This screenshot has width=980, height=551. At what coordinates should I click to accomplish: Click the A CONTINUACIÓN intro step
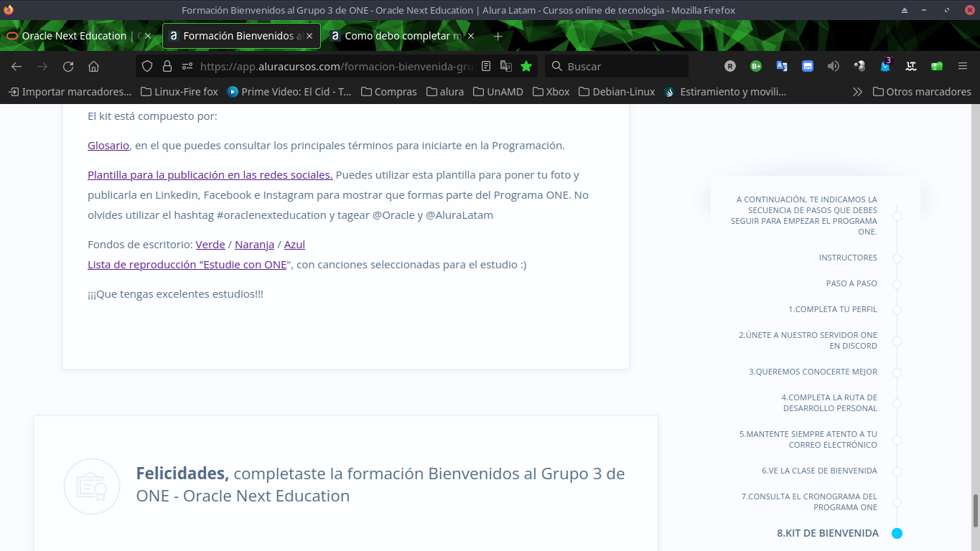pos(804,216)
